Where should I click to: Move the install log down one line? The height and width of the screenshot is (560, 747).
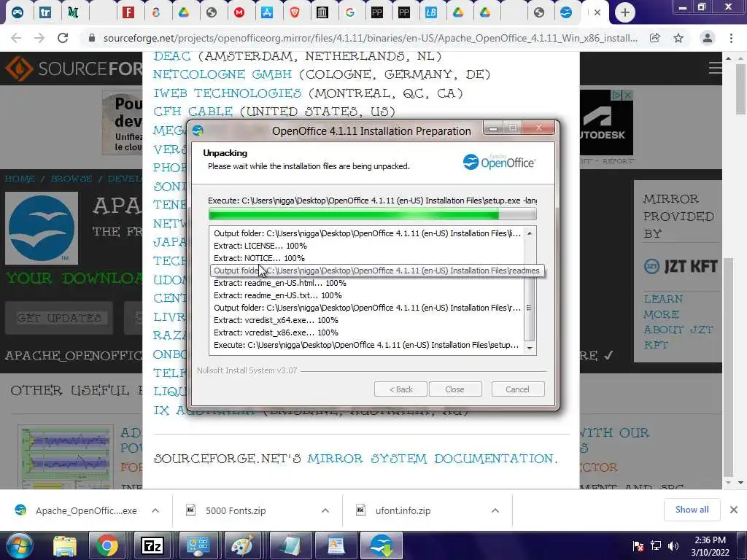tap(530, 349)
